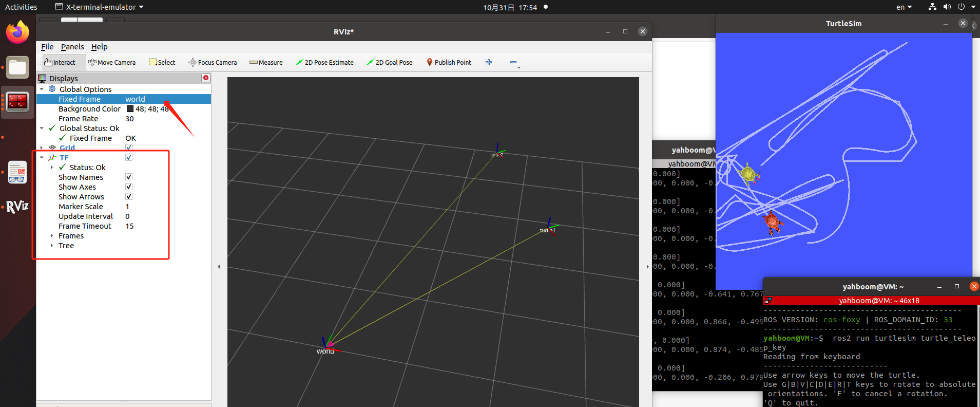
Task: Expand the Tree item under TF
Action: click(x=52, y=246)
